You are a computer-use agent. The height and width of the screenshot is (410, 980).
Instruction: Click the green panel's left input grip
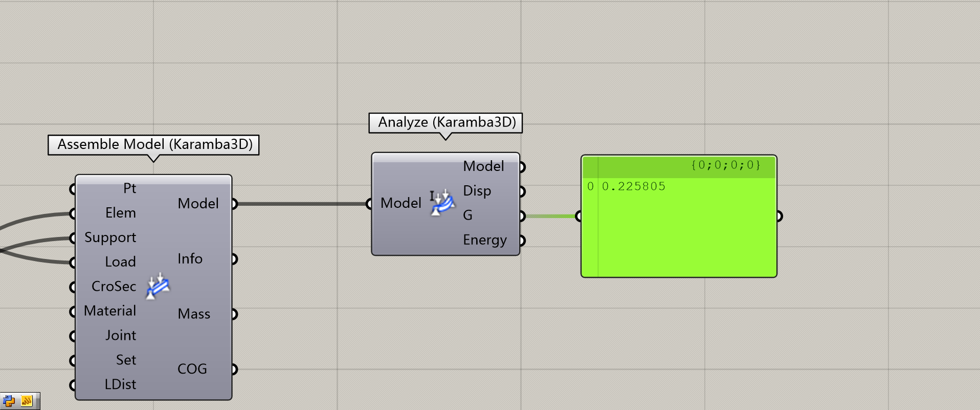579,216
